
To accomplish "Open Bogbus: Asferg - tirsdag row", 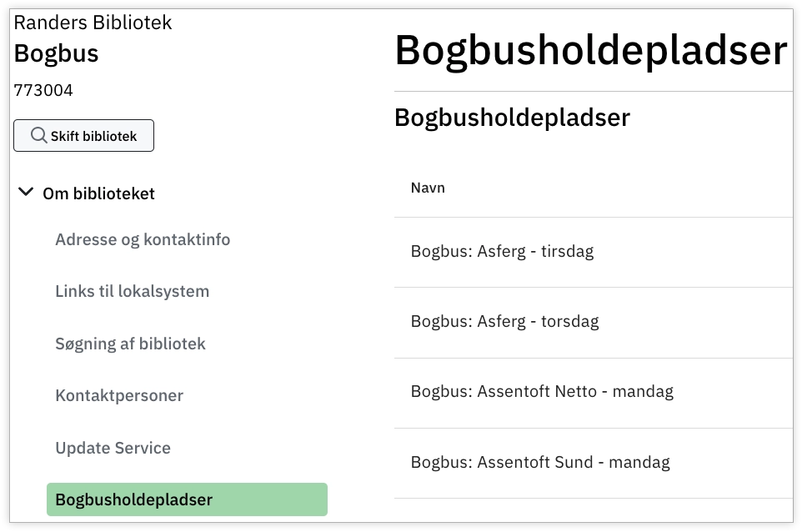I will coord(502,251).
